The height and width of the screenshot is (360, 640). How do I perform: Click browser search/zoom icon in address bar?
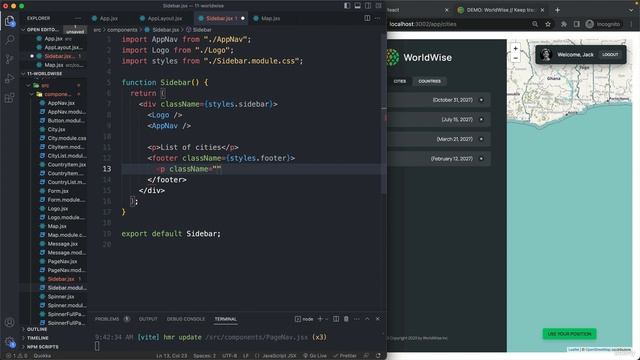coord(535,24)
